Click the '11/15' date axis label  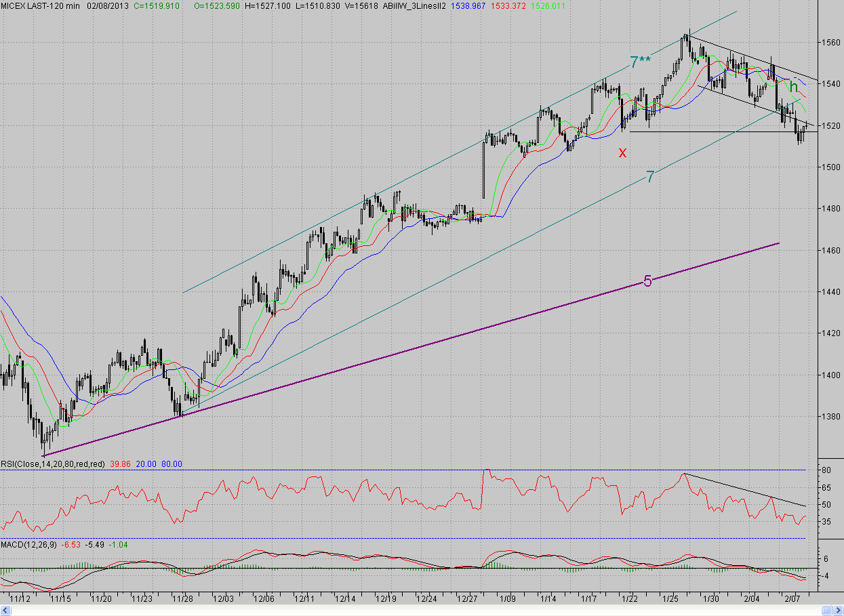[60, 598]
